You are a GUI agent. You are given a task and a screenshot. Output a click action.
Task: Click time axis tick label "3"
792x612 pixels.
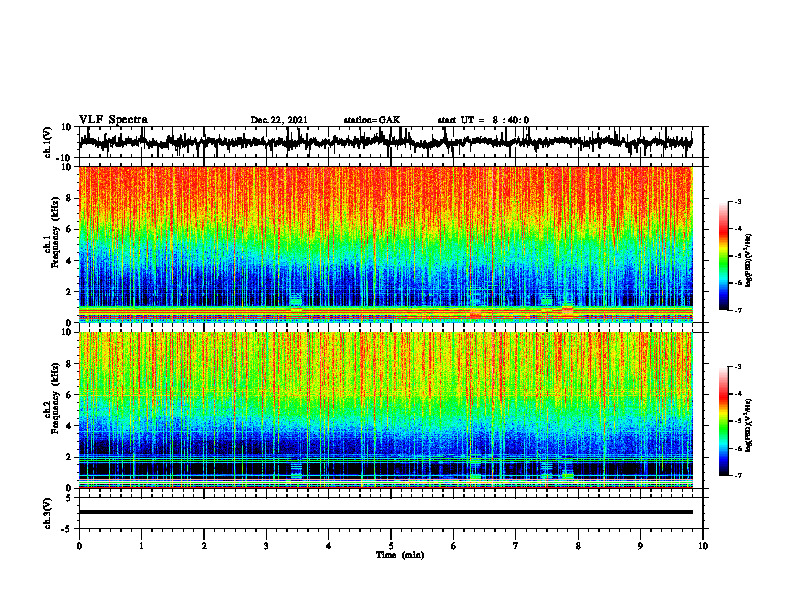pyautogui.click(x=266, y=546)
